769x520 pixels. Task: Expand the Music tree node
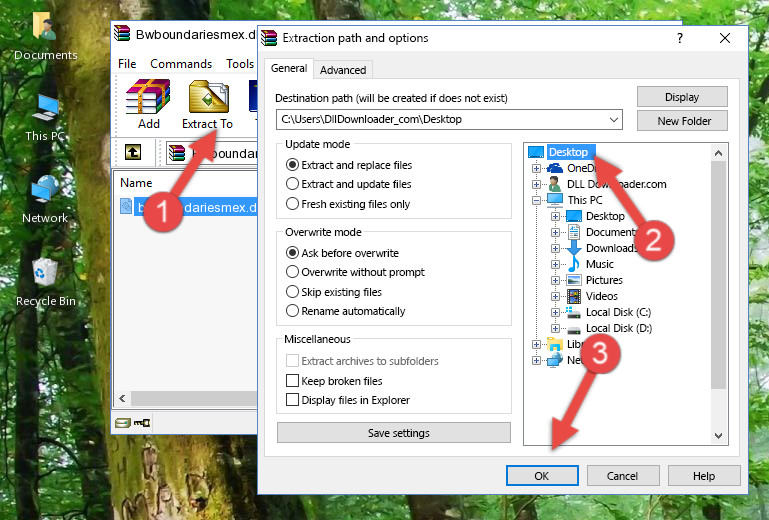(555, 264)
